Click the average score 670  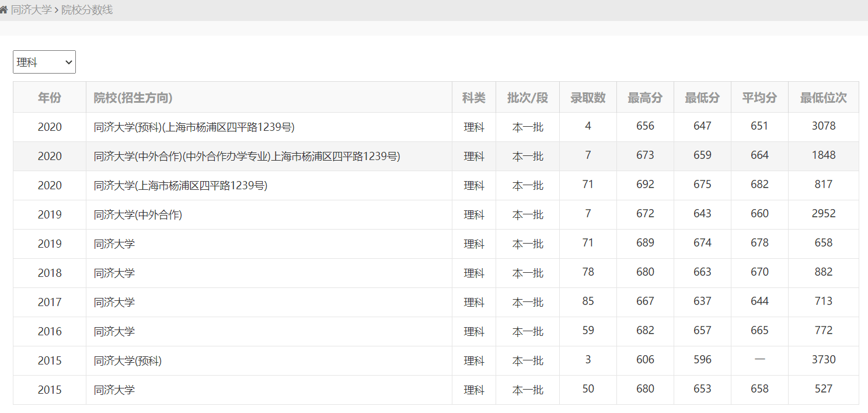759,272
